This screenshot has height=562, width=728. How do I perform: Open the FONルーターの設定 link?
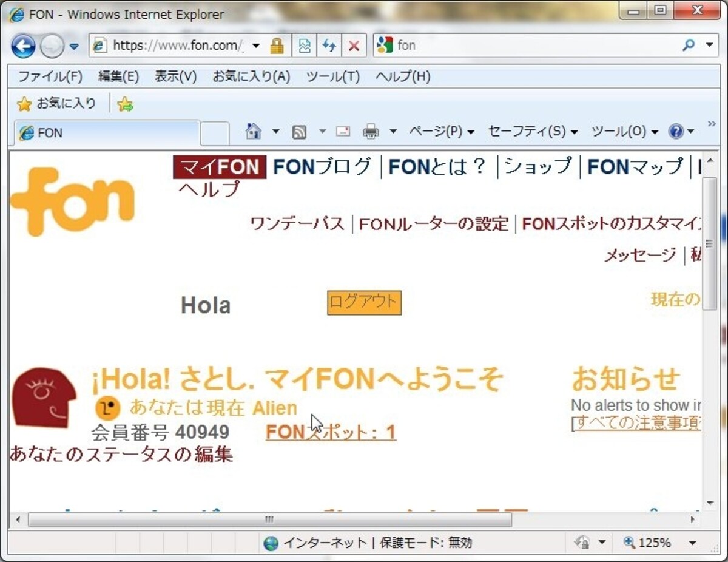(x=433, y=224)
